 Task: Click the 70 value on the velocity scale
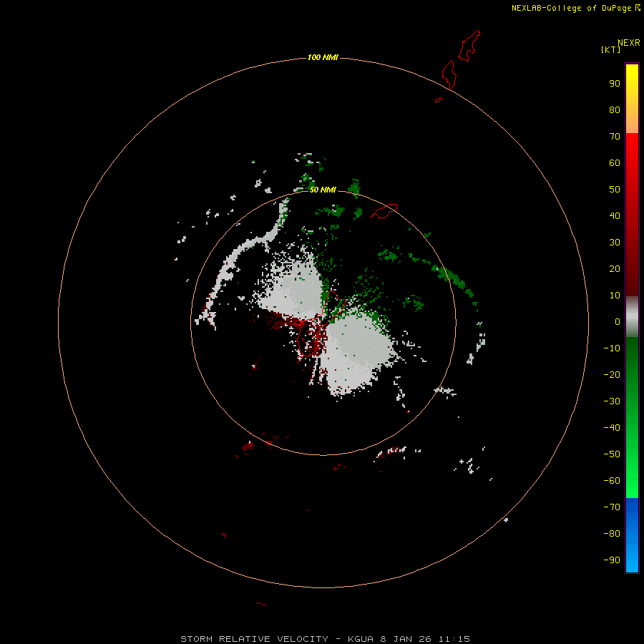click(x=615, y=137)
